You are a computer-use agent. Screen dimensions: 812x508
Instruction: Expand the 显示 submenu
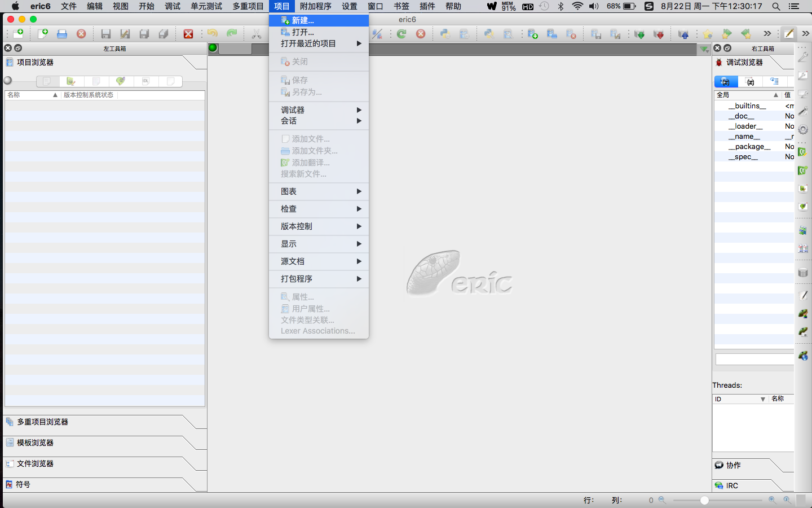(x=319, y=244)
